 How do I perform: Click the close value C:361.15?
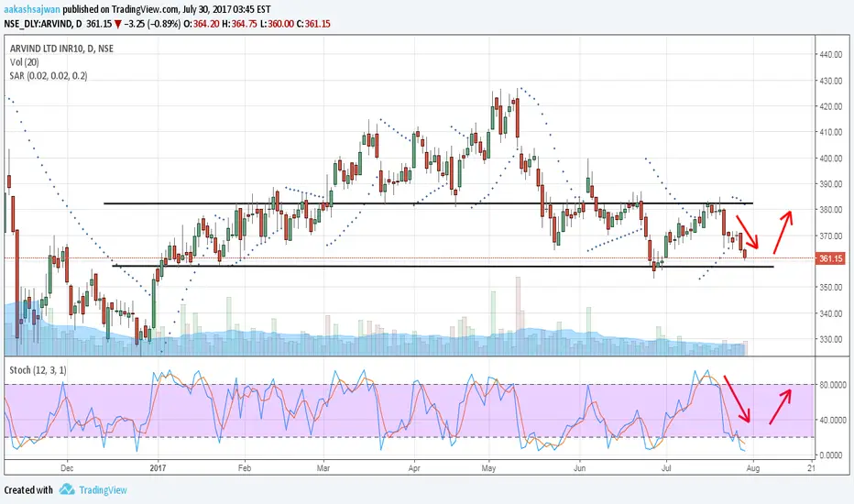pyautogui.click(x=313, y=24)
